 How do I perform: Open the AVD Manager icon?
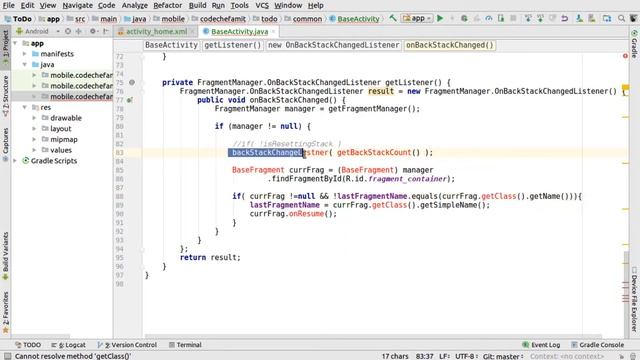click(x=579, y=18)
